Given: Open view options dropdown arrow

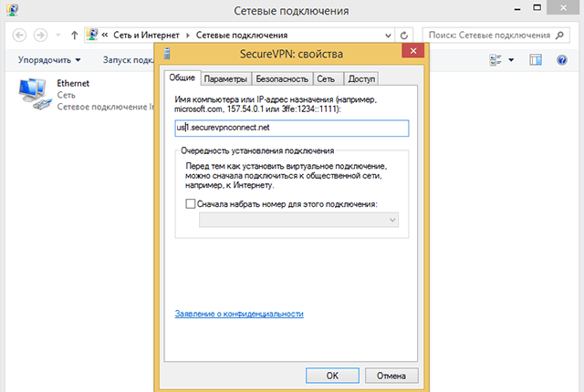Looking at the screenshot, I should (x=511, y=60).
